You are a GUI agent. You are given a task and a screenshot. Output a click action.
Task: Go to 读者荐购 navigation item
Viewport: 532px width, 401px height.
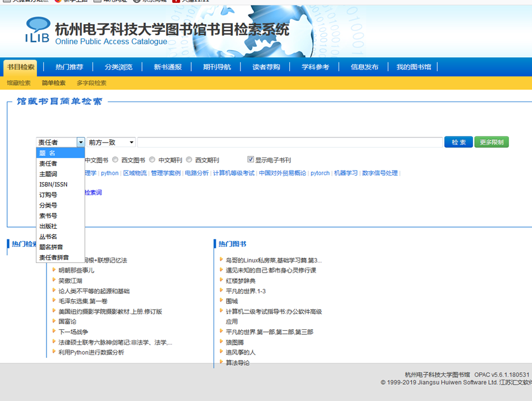[x=266, y=67]
